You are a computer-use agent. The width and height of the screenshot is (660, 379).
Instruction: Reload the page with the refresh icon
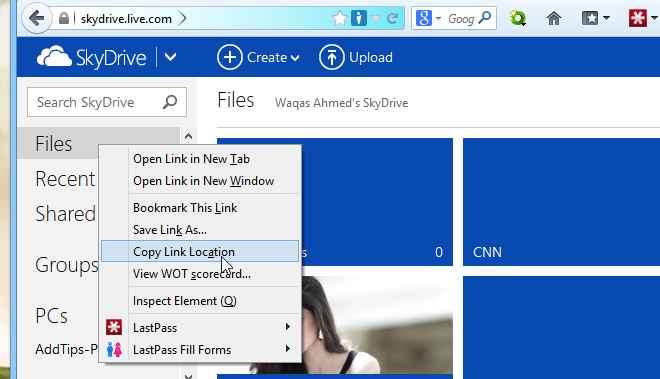(x=392, y=19)
